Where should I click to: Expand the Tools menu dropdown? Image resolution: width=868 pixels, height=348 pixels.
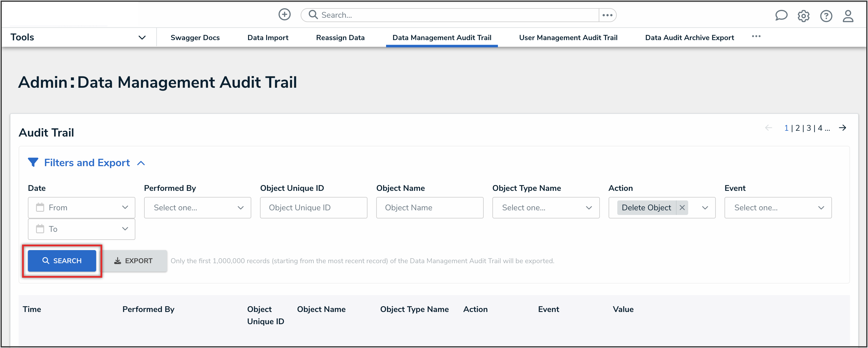[142, 37]
